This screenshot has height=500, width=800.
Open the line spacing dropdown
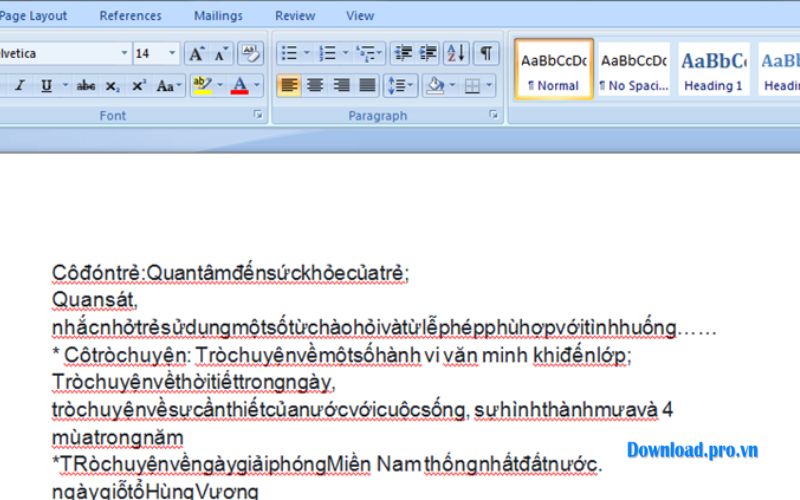click(x=401, y=86)
